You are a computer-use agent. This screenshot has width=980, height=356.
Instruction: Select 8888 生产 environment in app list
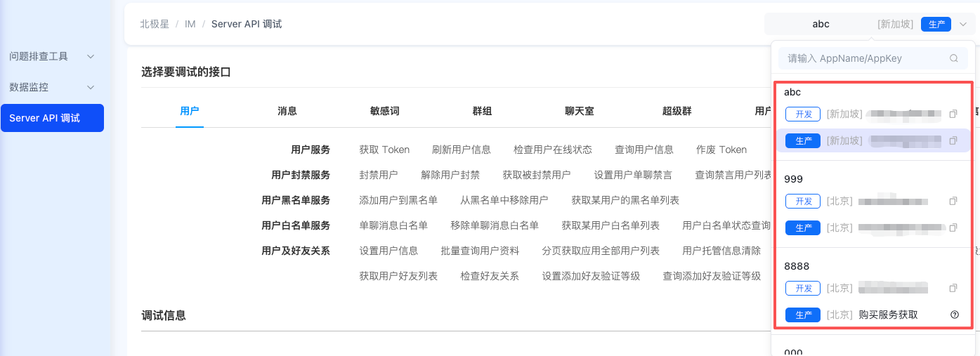click(x=803, y=315)
